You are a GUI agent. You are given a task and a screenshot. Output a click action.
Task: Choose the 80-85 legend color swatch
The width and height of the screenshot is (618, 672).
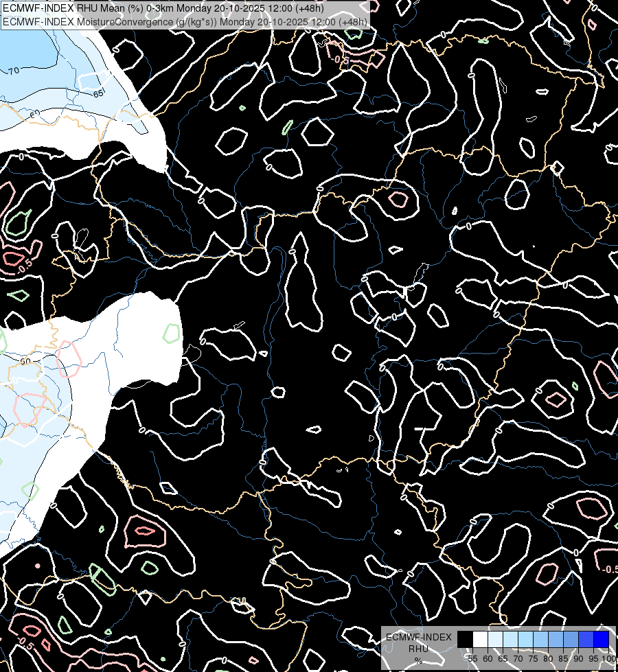pos(556,639)
